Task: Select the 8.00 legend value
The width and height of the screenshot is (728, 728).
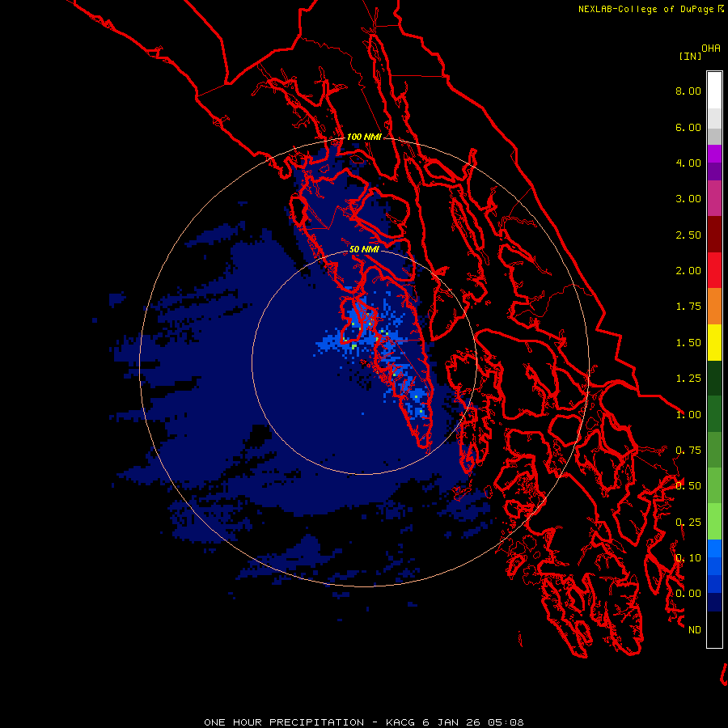Action: [x=688, y=91]
